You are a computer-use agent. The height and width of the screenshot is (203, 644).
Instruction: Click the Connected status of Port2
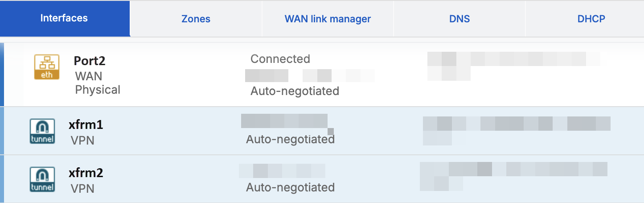tap(280, 59)
